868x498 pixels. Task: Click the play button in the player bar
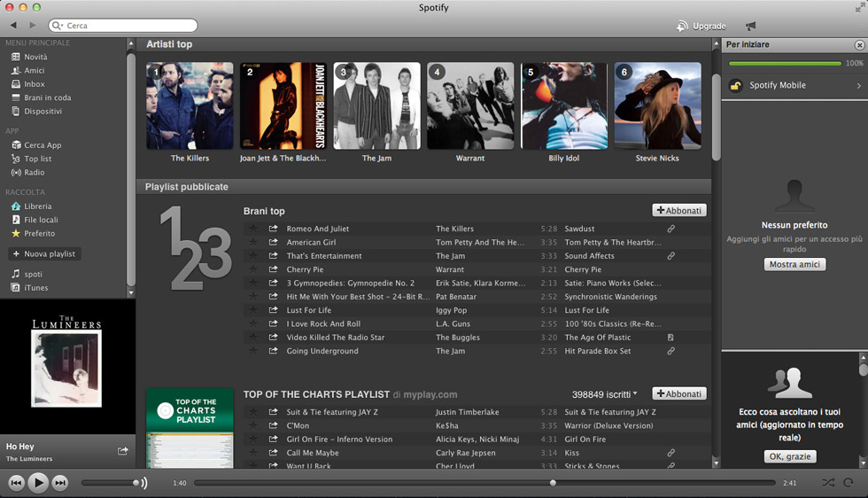[38, 483]
